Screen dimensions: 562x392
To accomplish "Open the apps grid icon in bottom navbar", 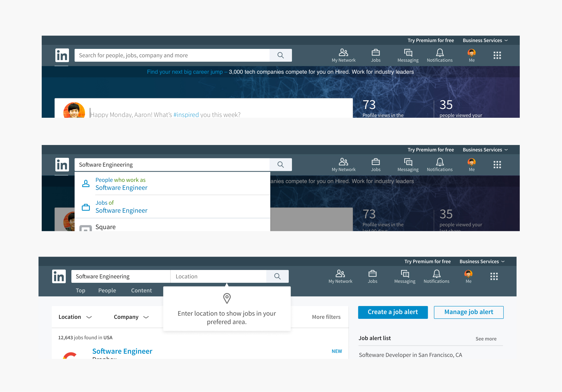I will click(494, 276).
